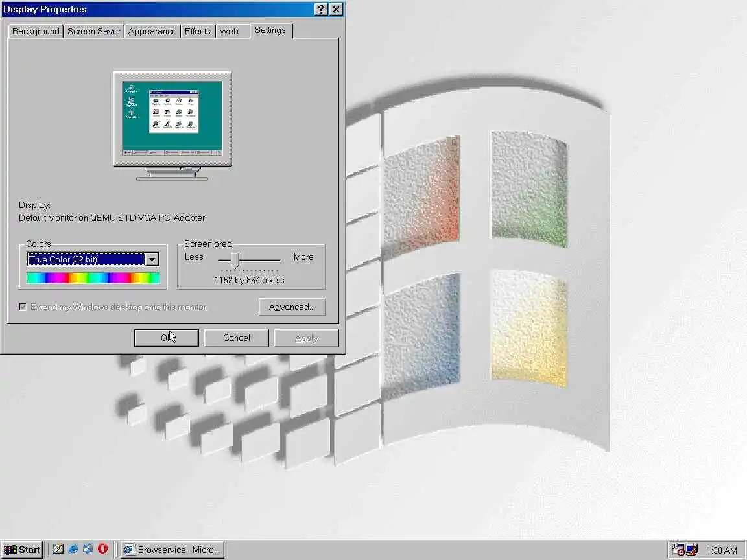Click the color spectrum preview bar

point(93,278)
